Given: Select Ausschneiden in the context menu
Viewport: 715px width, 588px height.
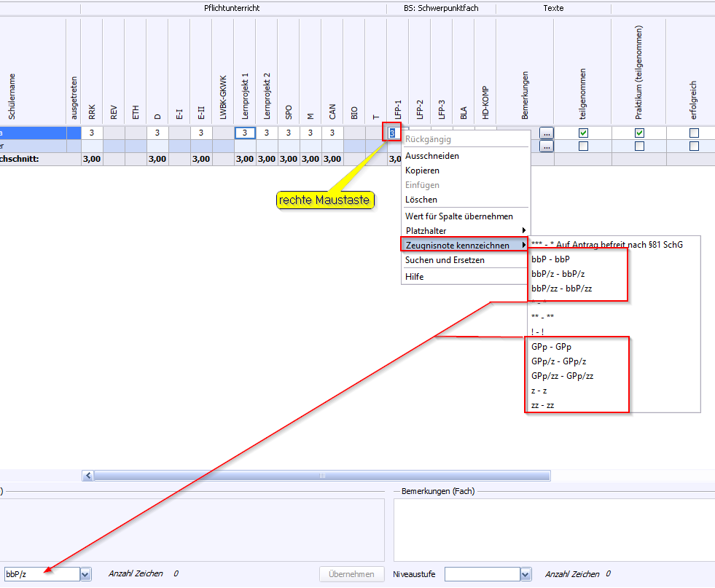Looking at the screenshot, I should 431,156.
